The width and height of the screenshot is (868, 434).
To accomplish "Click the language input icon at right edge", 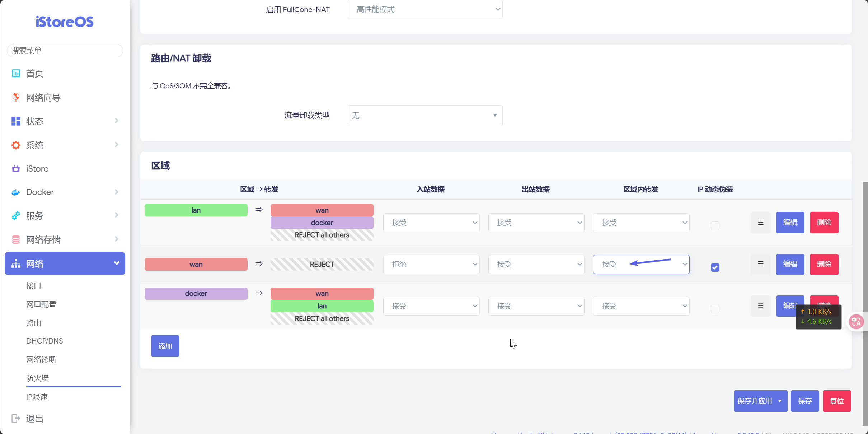I will (x=856, y=321).
